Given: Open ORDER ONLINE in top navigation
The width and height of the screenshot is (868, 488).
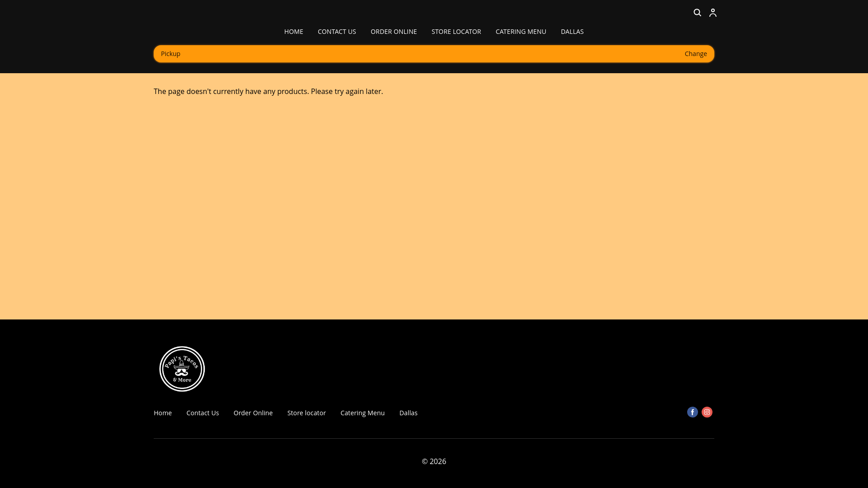Looking at the screenshot, I should point(394,32).
